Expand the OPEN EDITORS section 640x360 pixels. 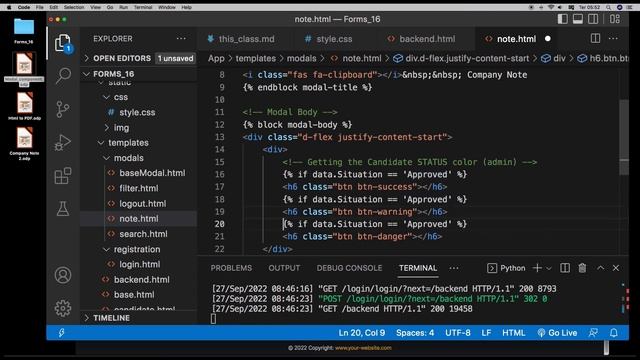coord(139,58)
